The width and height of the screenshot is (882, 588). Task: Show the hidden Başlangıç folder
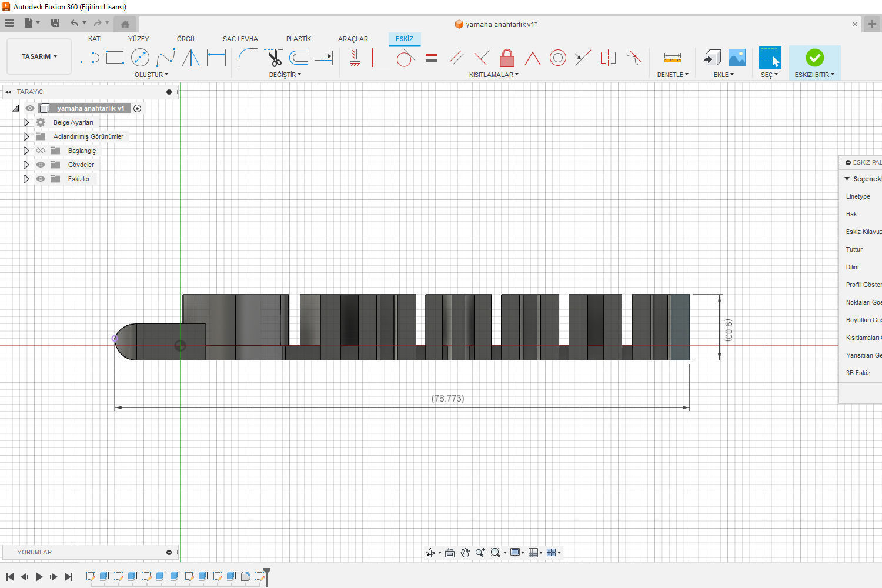pos(41,151)
